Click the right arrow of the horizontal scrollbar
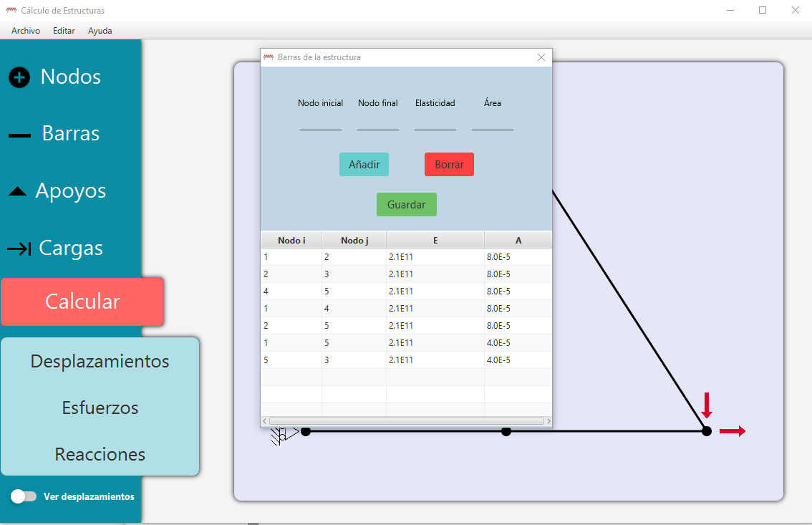 click(548, 421)
